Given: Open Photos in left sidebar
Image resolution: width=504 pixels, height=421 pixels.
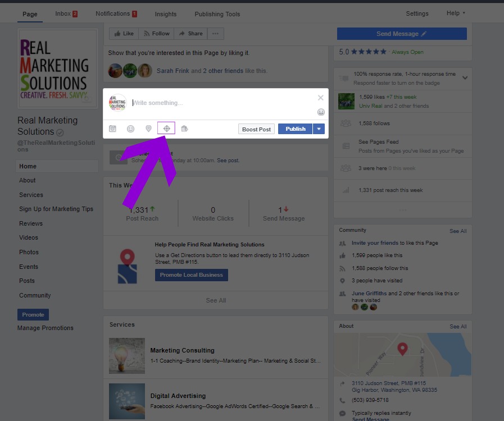Looking at the screenshot, I should pos(29,252).
